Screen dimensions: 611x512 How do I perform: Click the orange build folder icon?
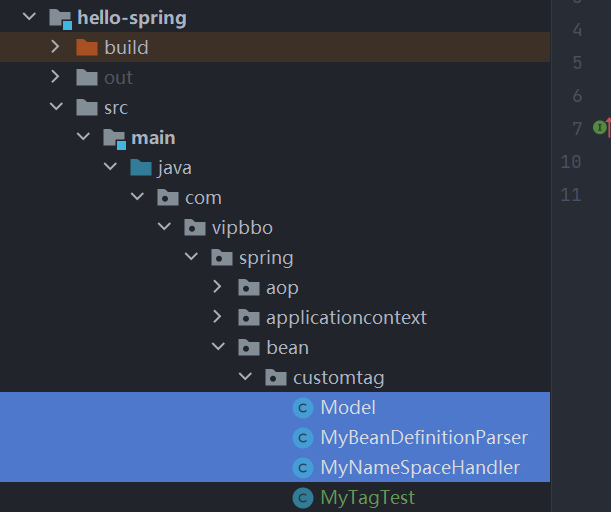tap(87, 48)
